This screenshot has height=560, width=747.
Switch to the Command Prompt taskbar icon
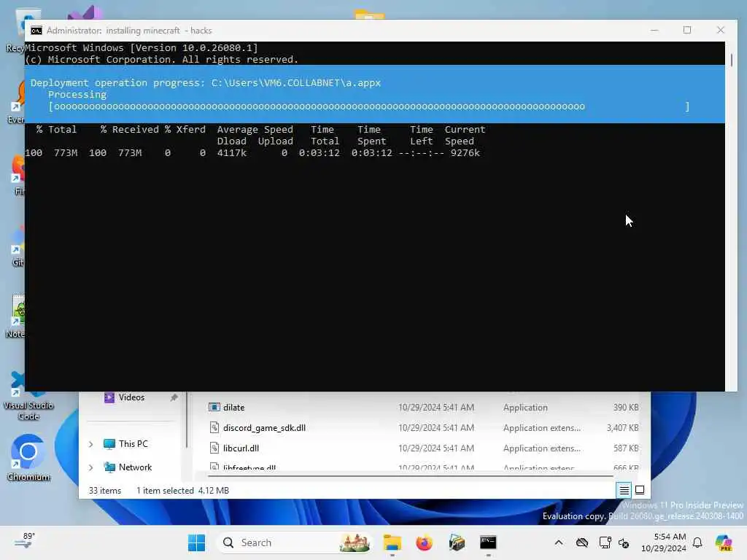(x=488, y=542)
